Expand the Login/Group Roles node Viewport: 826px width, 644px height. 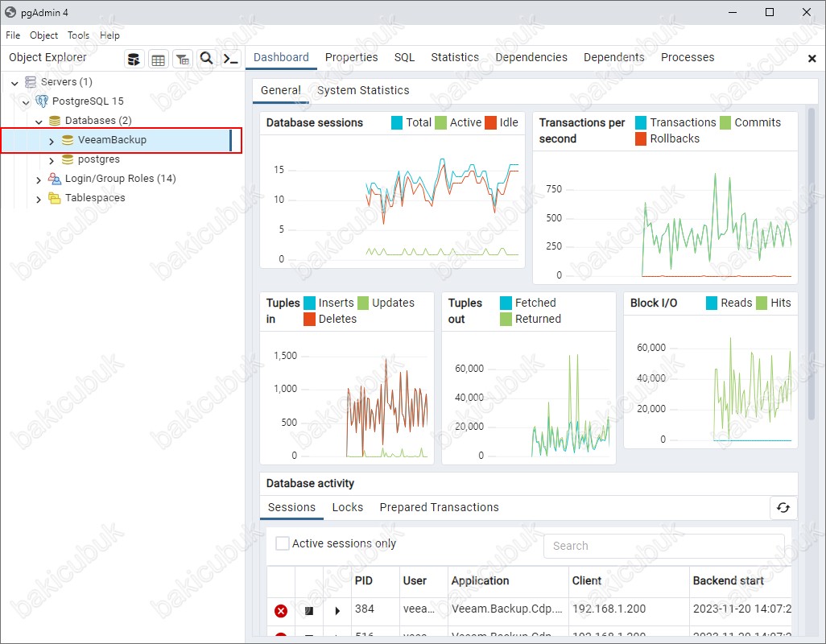[x=39, y=180]
